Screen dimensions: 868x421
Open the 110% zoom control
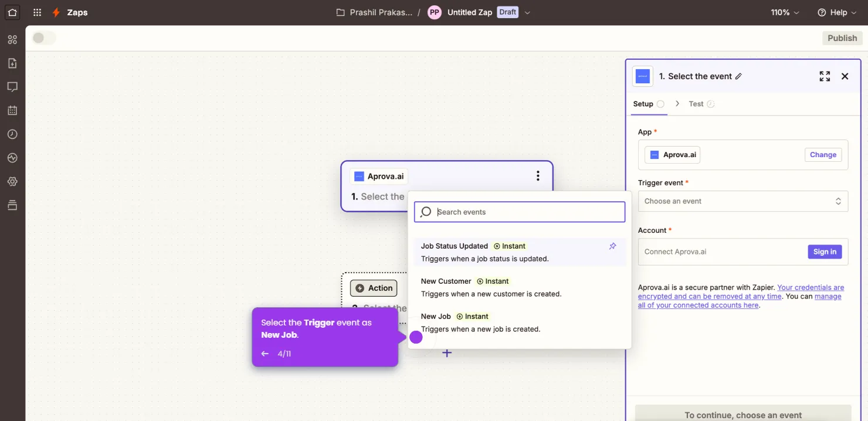point(785,12)
